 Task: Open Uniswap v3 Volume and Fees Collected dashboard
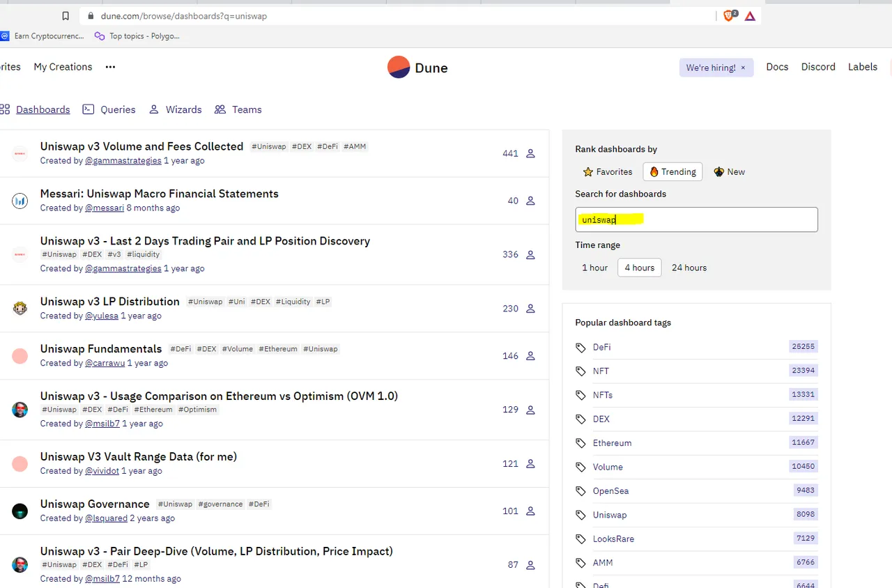pos(141,146)
